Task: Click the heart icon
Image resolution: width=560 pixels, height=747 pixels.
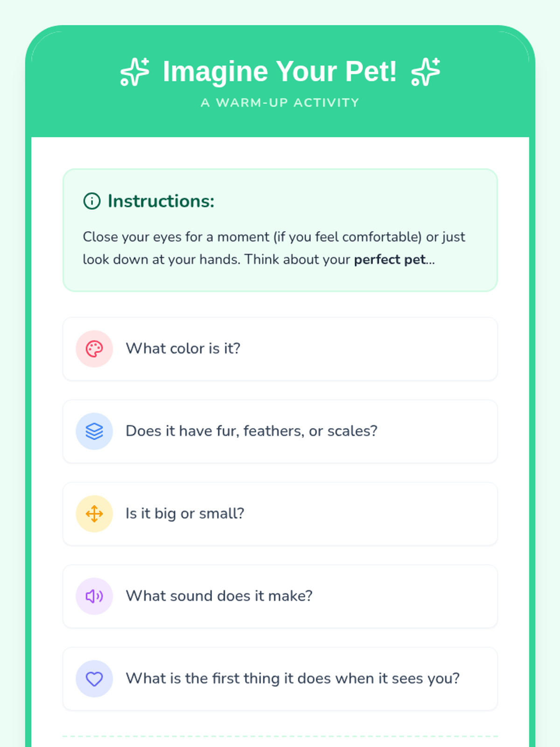Action: [x=94, y=679]
